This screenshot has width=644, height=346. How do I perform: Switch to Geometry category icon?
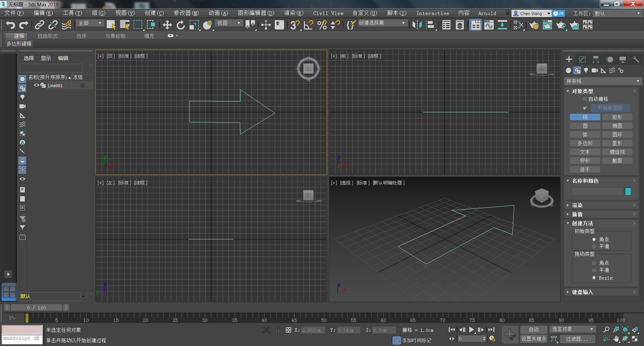tap(568, 70)
